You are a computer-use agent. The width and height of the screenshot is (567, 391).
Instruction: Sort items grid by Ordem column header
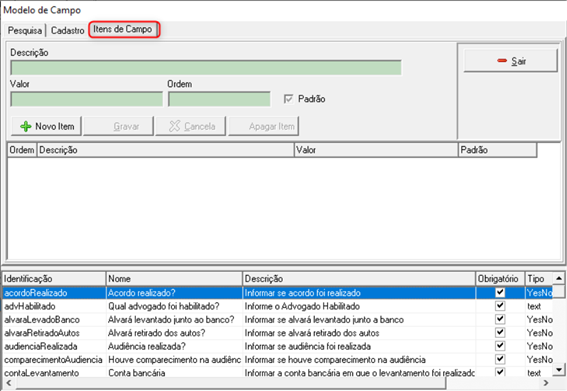pyautogui.click(x=22, y=150)
